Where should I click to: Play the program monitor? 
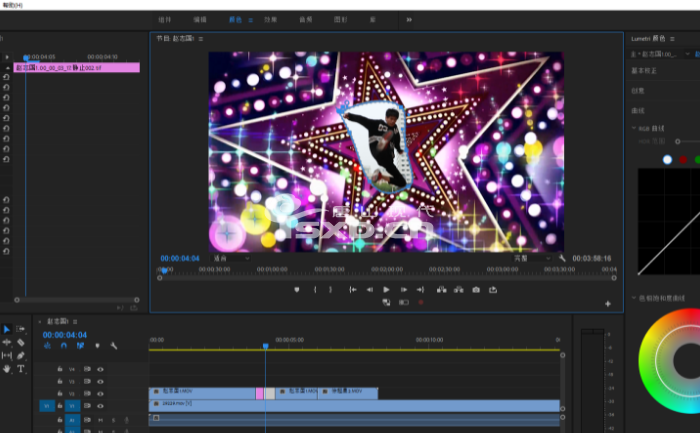click(x=386, y=290)
